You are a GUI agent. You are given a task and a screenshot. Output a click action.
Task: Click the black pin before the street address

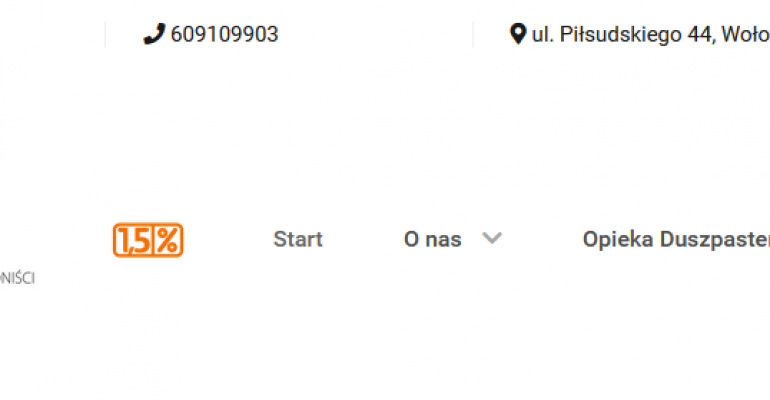[x=518, y=34]
